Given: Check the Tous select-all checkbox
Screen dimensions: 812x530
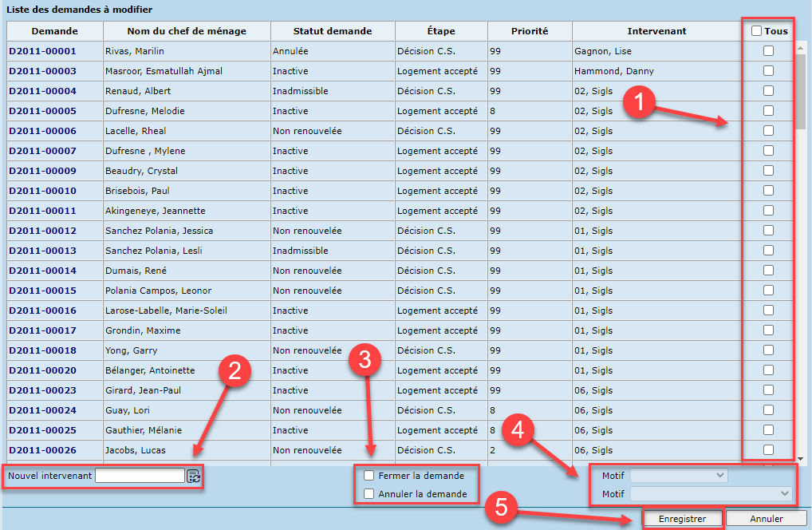Looking at the screenshot, I should (756, 31).
